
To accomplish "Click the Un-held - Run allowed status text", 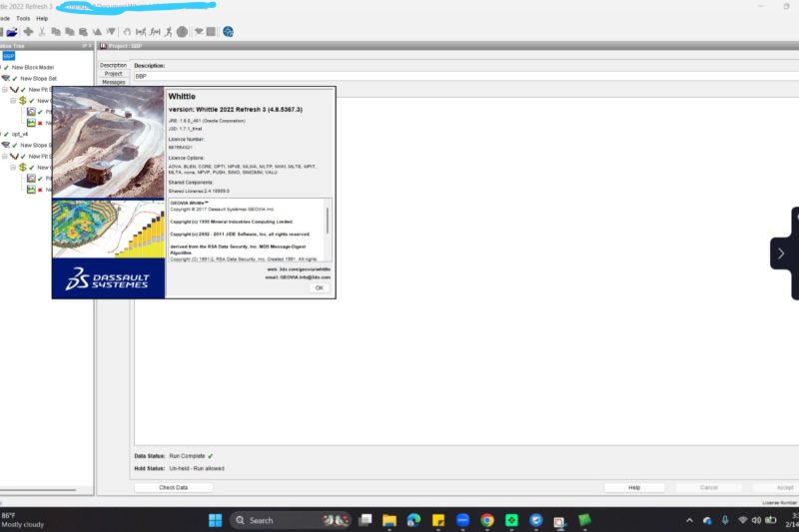I will (x=197, y=468).
